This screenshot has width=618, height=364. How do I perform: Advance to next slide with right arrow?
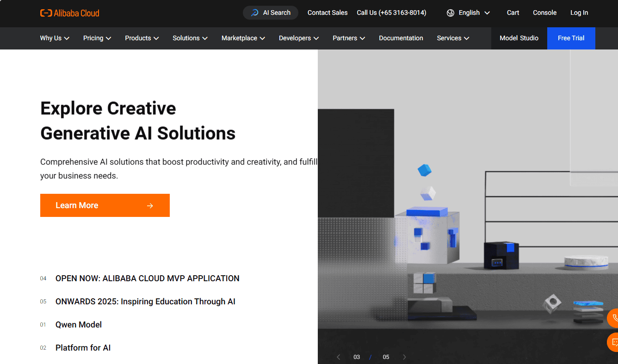pyautogui.click(x=404, y=357)
